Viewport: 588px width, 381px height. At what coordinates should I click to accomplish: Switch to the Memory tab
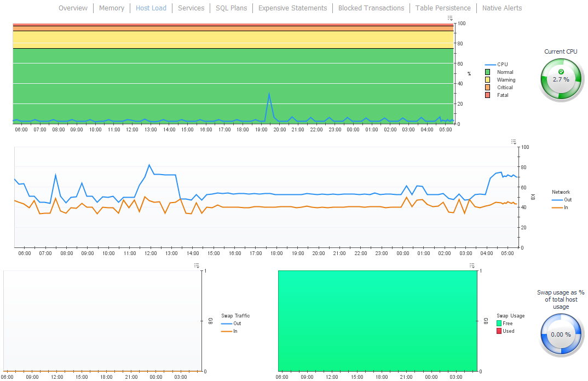[x=112, y=8]
